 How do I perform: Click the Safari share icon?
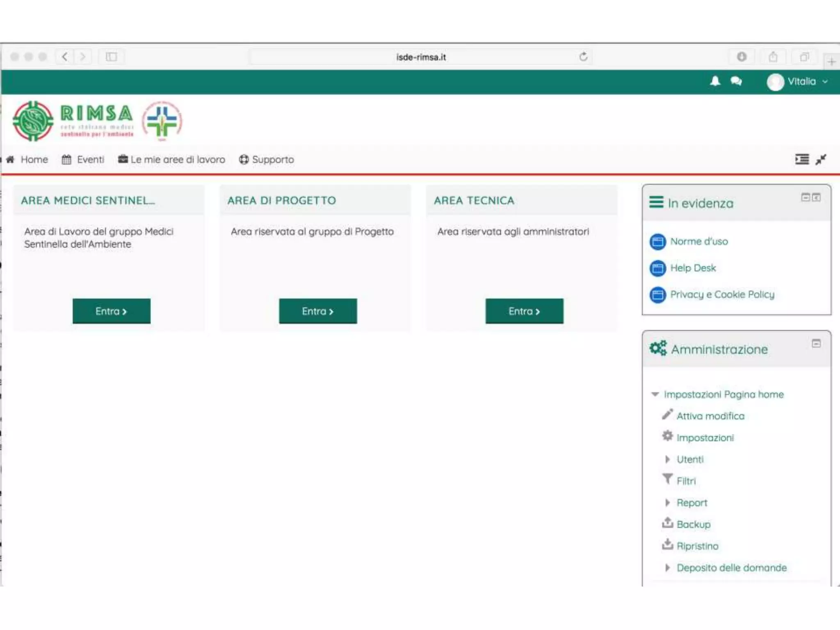click(x=773, y=57)
